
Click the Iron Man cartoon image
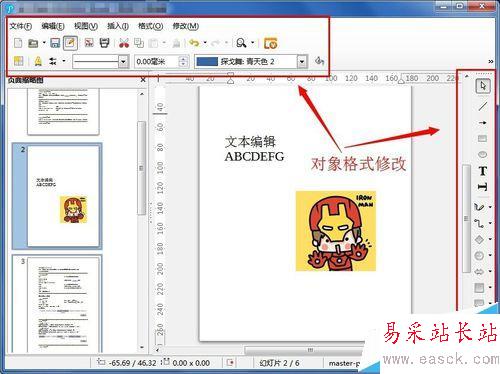pyautogui.click(x=336, y=231)
